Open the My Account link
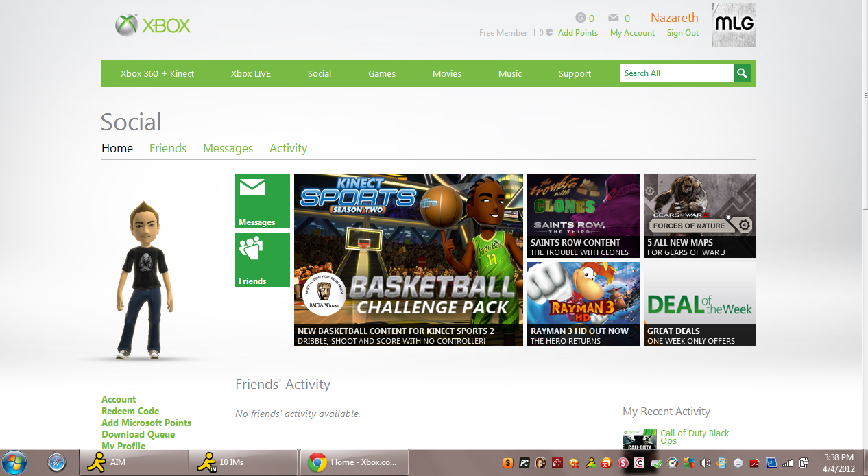This screenshot has height=476, width=868. pyautogui.click(x=632, y=33)
